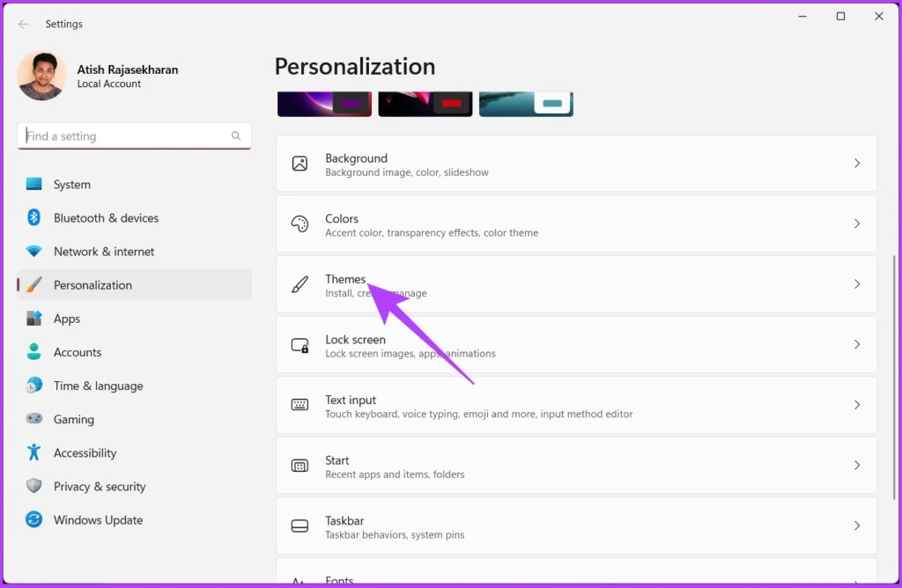Click the Taskbar icon
The width and height of the screenshot is (902, 588).
point(299,526)
